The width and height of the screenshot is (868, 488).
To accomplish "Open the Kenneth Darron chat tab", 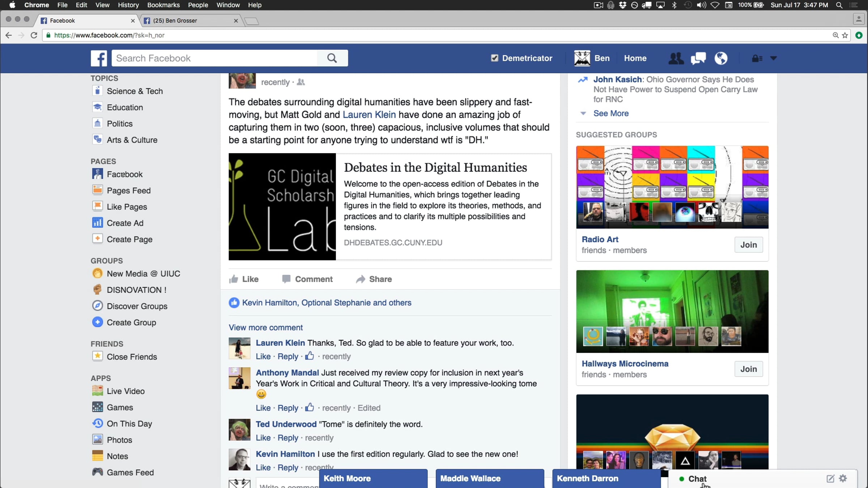I will [607, 479].
